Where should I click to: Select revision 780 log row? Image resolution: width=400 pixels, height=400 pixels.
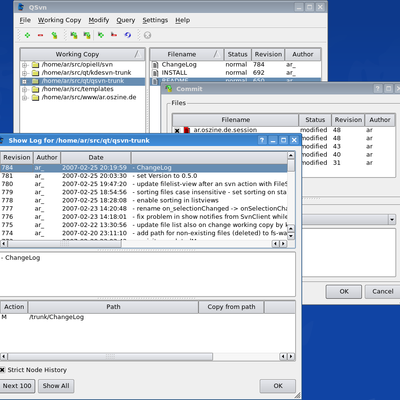click(143, 184)
